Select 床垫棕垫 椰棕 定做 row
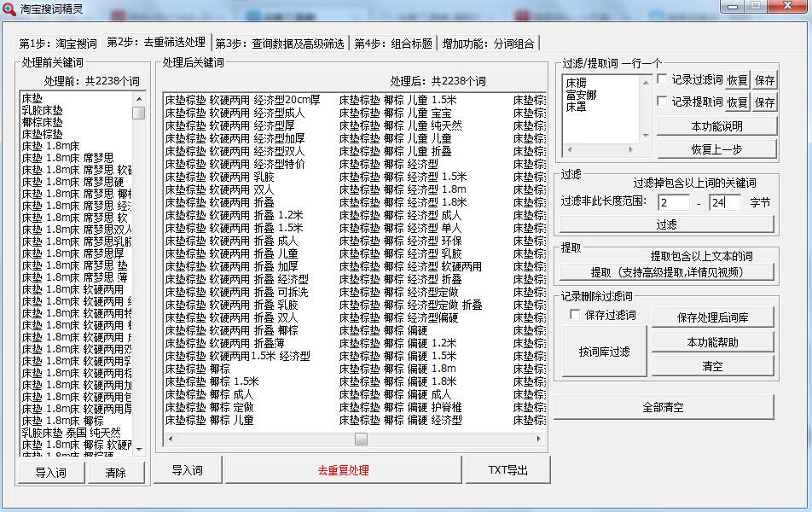 210,407
